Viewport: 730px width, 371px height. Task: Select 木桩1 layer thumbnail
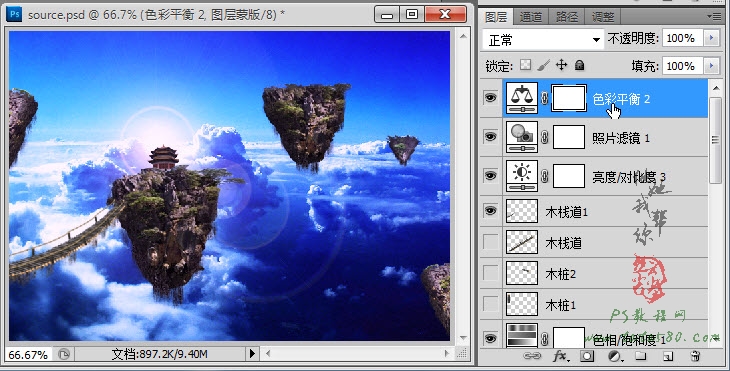522,304
